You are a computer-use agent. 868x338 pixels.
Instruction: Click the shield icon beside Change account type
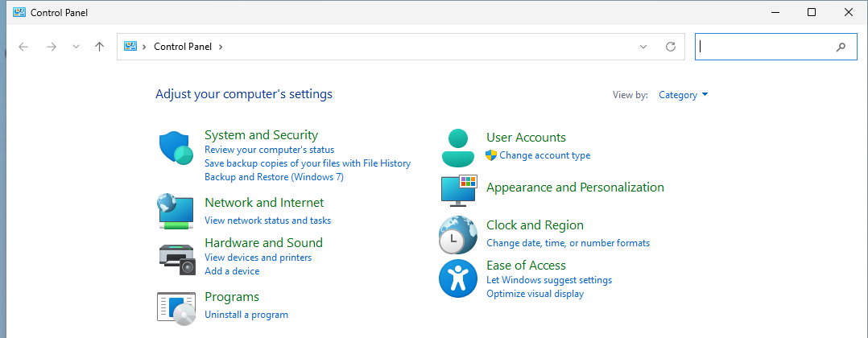tap(491, 155)
